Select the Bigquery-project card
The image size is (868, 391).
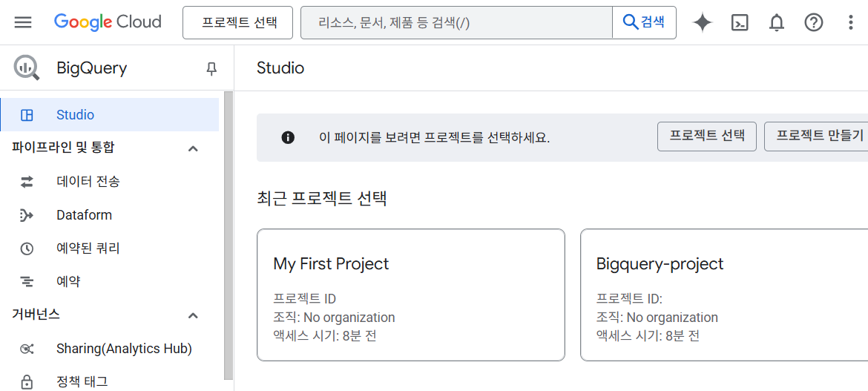[x=724, y=295]
